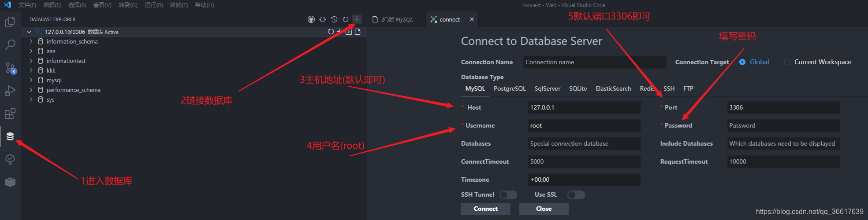Expand the mysql database
The width and height of the screenshot is (868, 220).
pyautogui.click(x=31, y=80)
